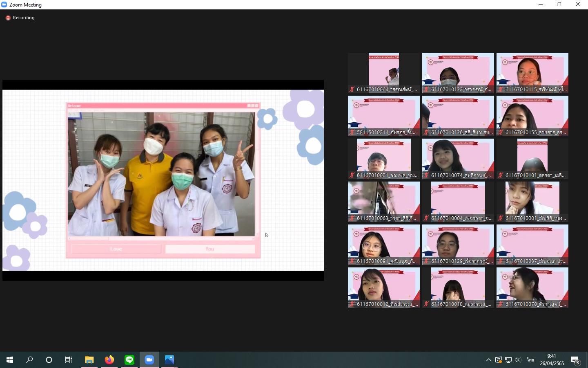Open the Photos app in taskbar

[x=169, y=360]
